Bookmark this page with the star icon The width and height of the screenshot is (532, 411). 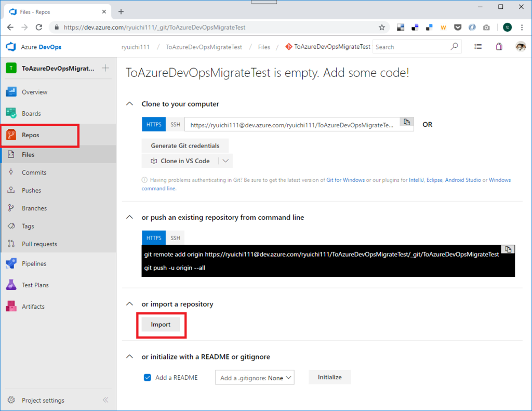pos(382,28)
